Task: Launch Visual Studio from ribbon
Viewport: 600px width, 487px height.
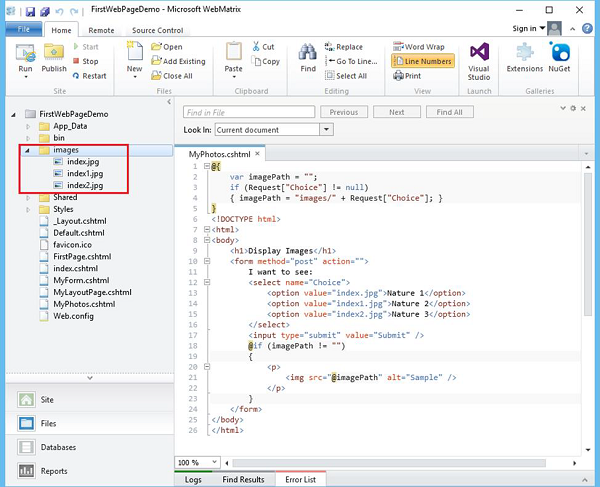Action: coord(479,52)
